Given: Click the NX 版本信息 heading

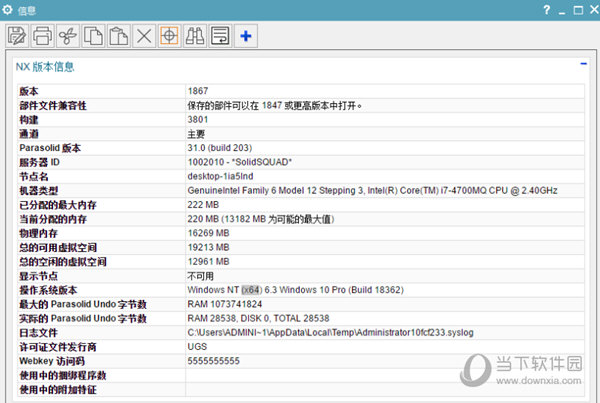Looking at the screenshot, I should tap(45, 67).
